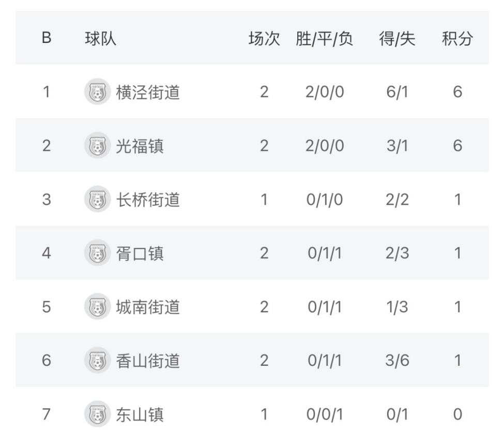Click the 东山镇 team badge
The image size is (504, 431).
[x=97, y=414]
